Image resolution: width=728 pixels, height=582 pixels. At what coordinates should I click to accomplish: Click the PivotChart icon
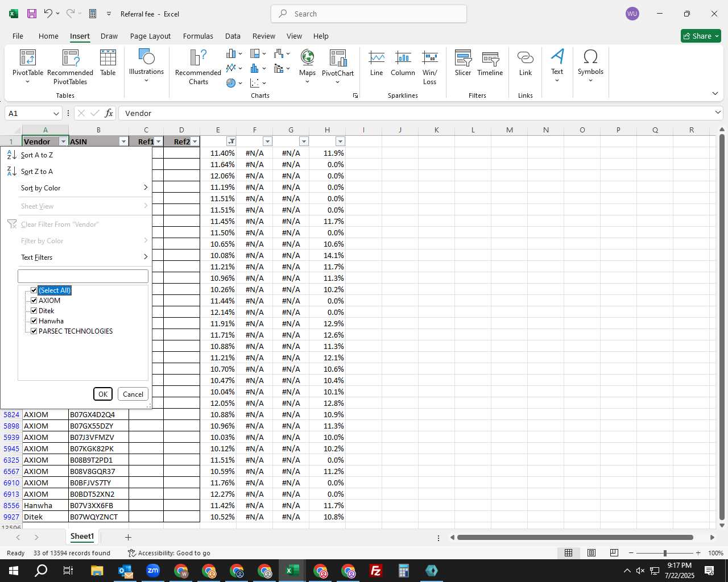pos(338,66)
